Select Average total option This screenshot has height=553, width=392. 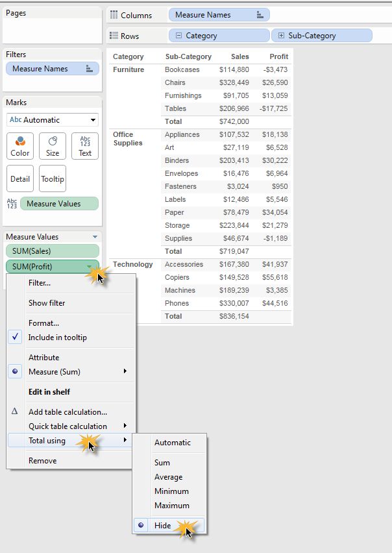pyautogui.click(x=169, y=477)
